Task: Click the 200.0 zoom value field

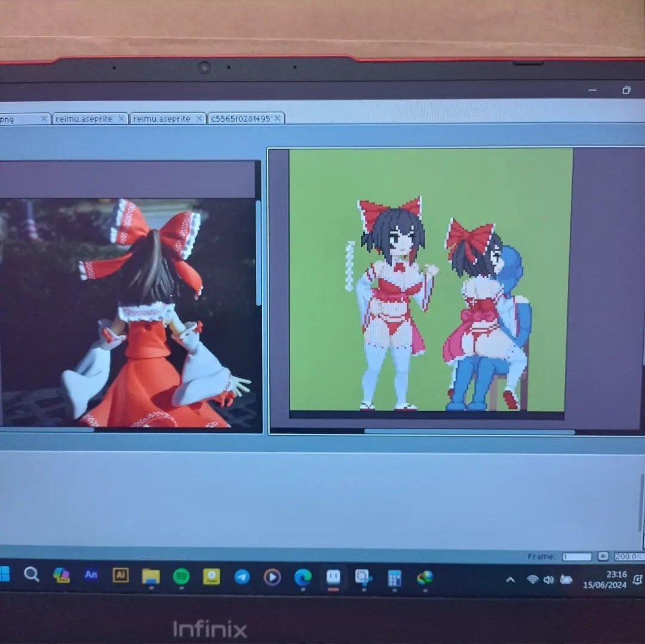Action: tap(628, 556)
